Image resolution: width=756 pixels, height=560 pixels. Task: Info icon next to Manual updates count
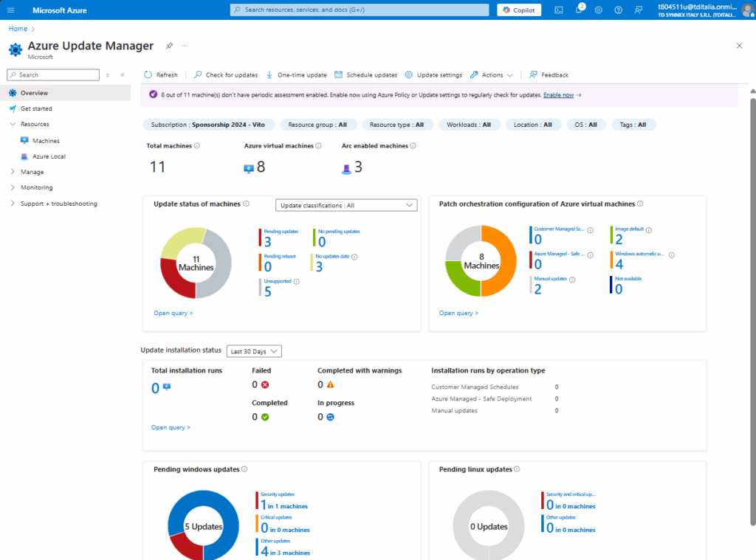pos(572,280)
